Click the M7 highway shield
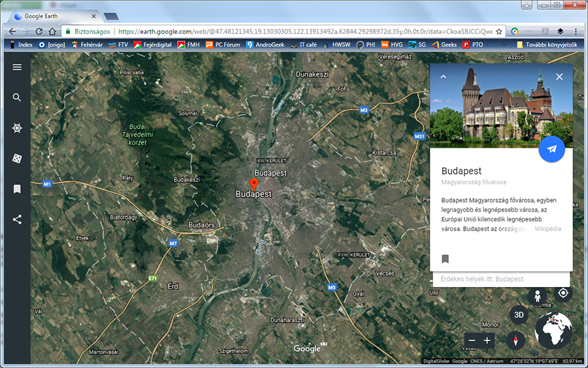 172,243
